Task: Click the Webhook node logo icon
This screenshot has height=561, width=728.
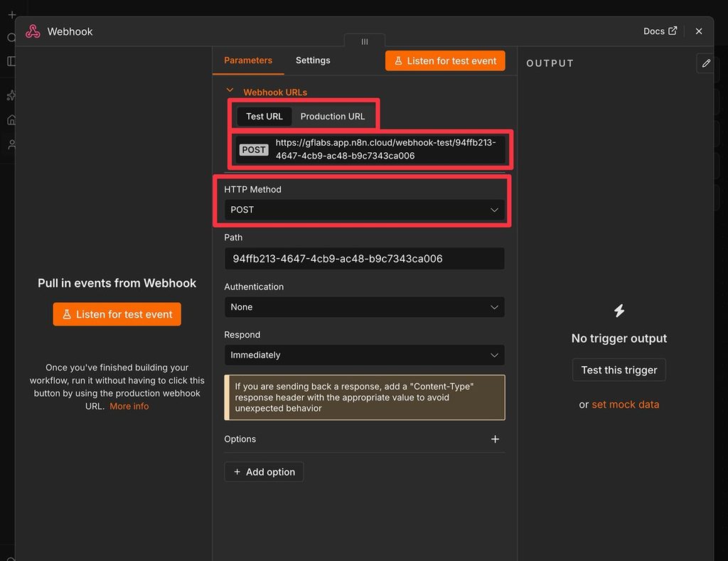Action: point(33,31)
